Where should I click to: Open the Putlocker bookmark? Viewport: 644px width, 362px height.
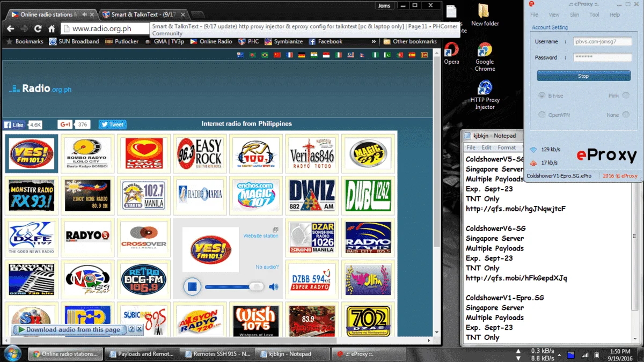coord(121,41)
